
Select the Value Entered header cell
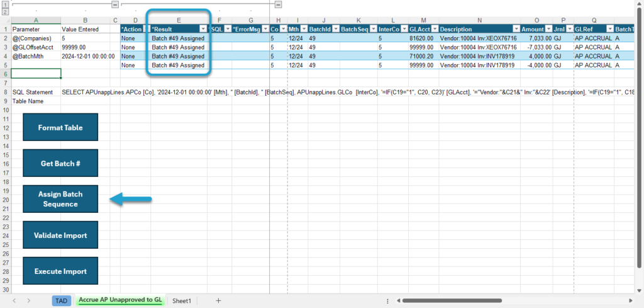[85, 29]
